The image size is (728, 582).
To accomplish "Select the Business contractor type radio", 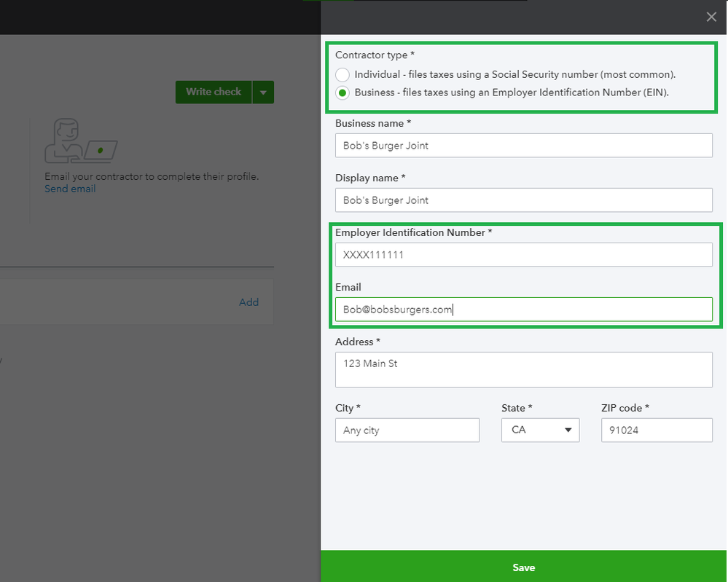I will (x=343, y=93).
